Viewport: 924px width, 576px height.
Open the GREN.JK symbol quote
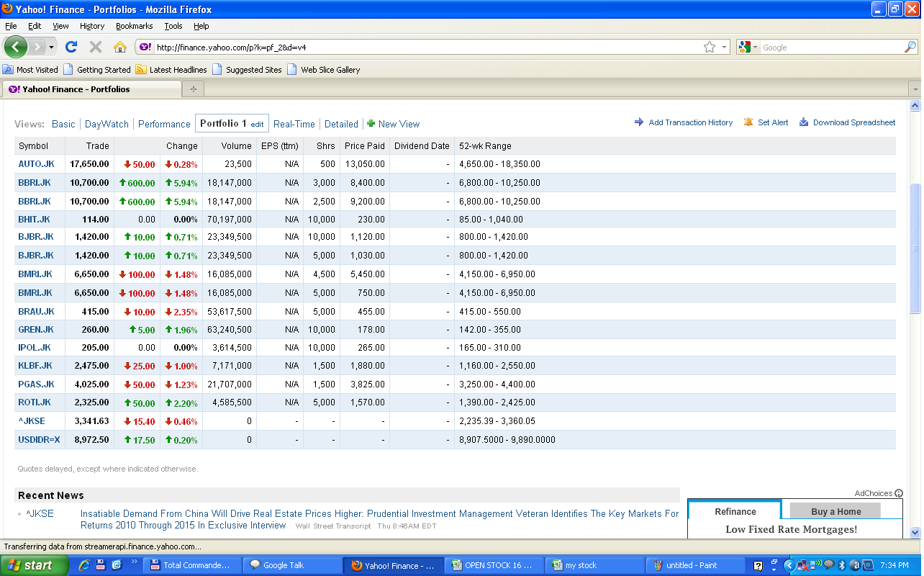(36, 330)
